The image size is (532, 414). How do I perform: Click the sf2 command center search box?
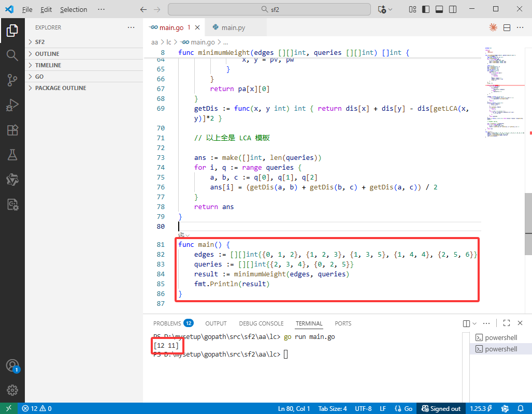269,9
